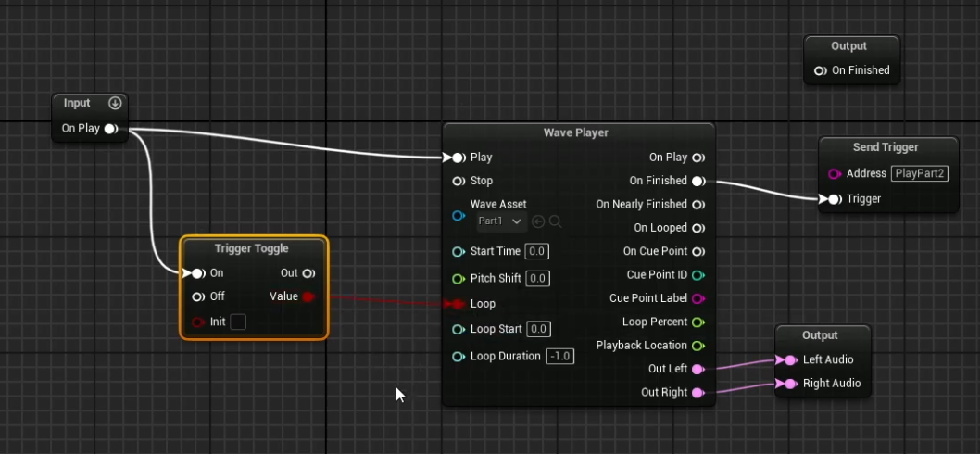Click the Trigger Toggle Out pin
This screenshot has width=980, height=454.
(x=308, y=273)
